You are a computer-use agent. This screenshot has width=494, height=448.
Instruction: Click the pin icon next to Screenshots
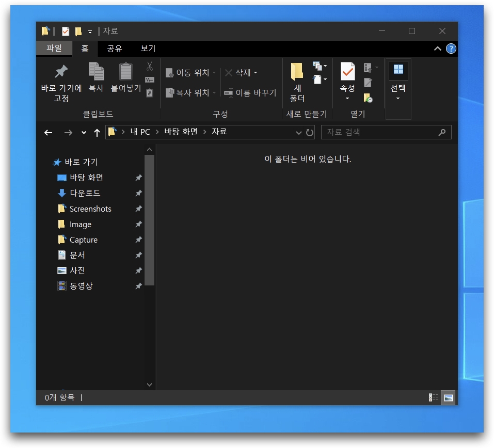(138, 209)
